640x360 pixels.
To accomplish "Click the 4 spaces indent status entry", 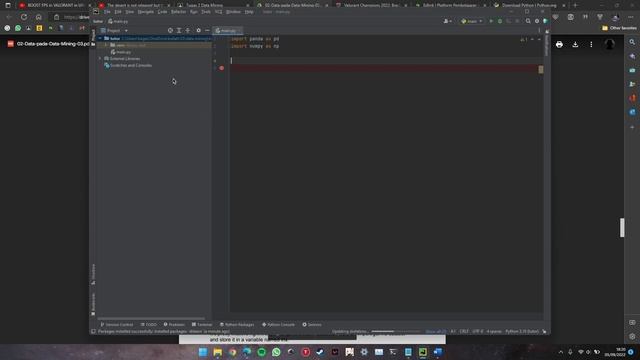I will pos(494,331).
